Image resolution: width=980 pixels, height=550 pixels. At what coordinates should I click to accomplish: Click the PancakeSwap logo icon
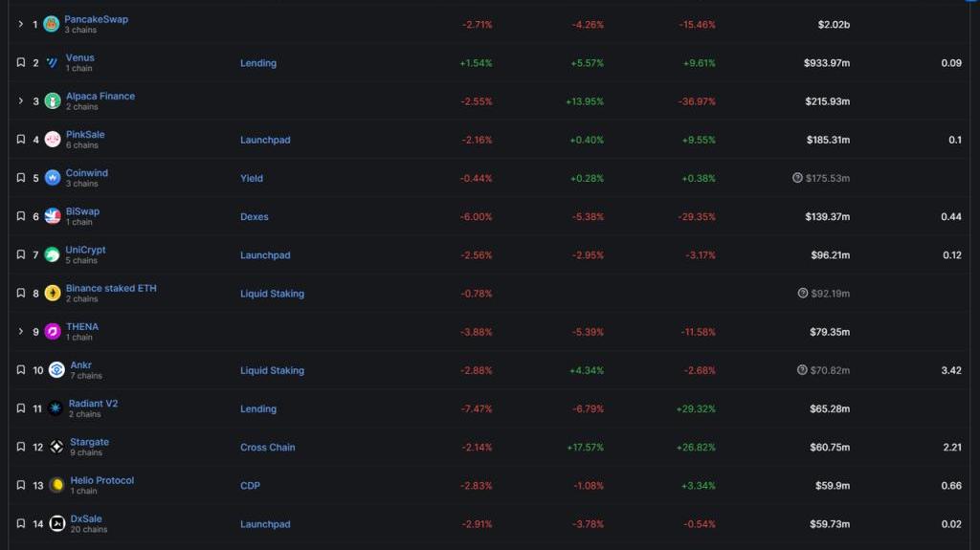coord(51,24)
